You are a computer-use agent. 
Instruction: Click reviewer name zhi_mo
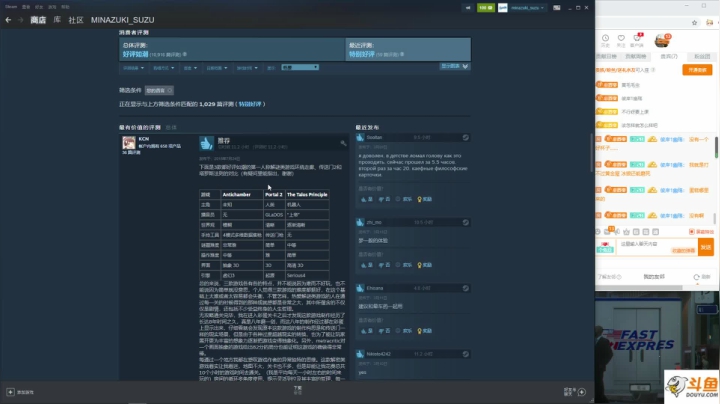tap(374, 222)
